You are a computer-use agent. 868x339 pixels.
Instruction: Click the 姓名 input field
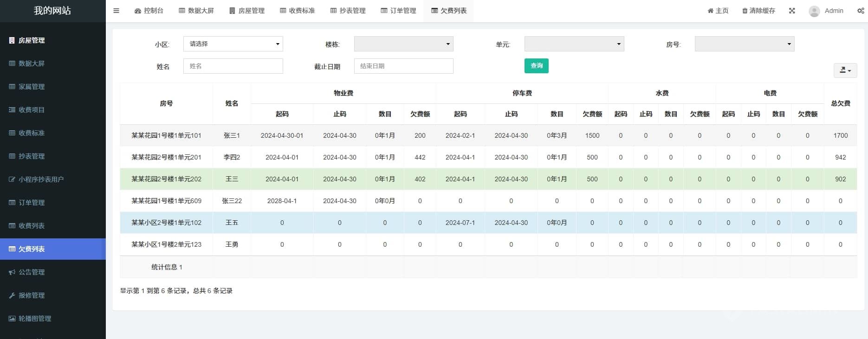coord(233,66)
